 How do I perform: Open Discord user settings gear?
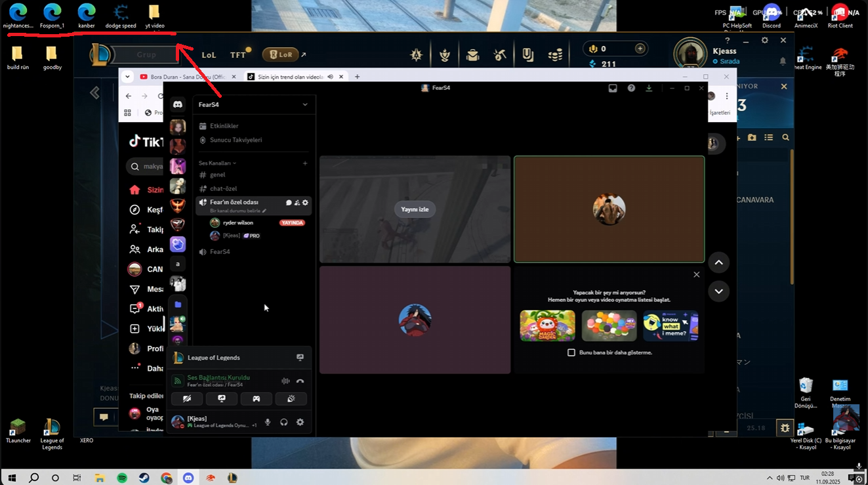(x=300, y=422)
